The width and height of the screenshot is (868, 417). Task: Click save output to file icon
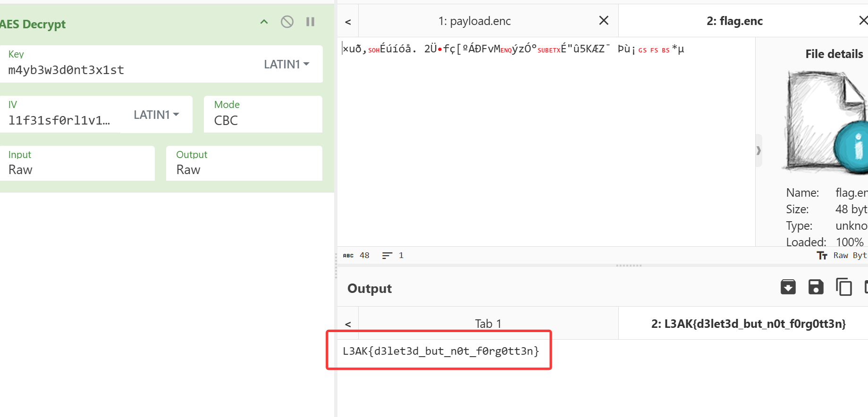click(788, 287)
